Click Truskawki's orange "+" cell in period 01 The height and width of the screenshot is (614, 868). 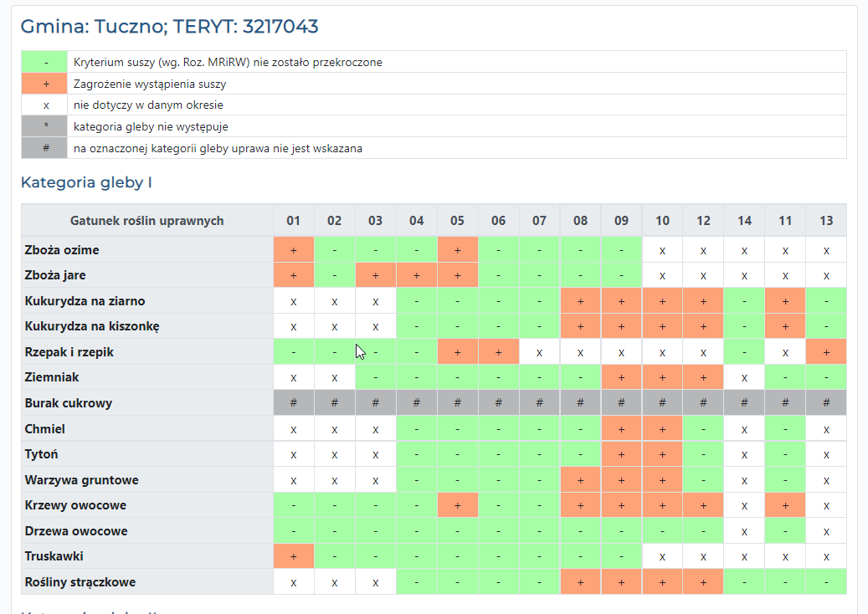click(x=293, y=556)
